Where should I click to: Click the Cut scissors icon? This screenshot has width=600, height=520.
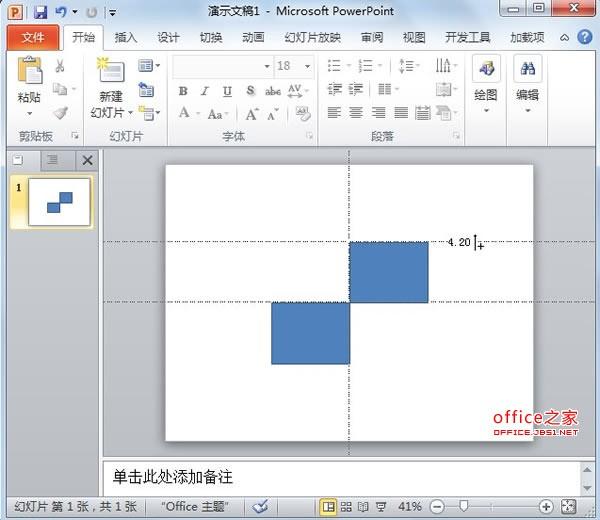60,66
